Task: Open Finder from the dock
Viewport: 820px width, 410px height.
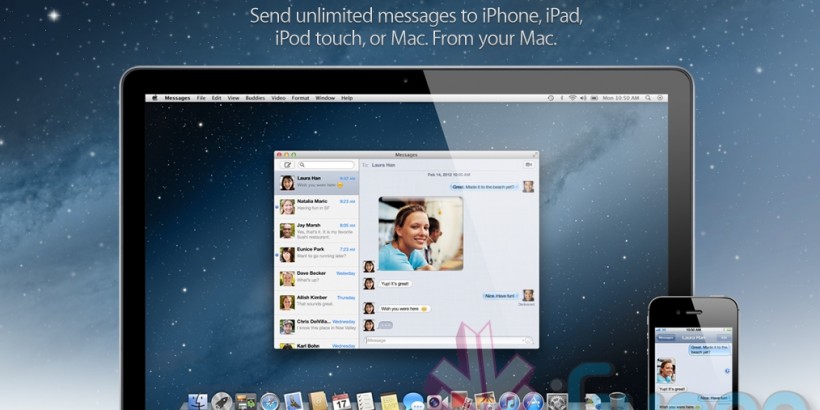Action: (x=197, y=402)
